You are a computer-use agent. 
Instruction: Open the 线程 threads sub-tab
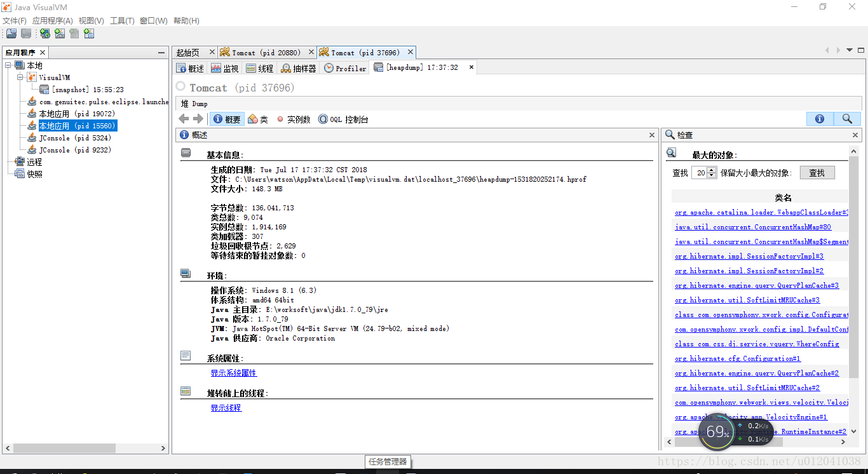pos(260,68)
